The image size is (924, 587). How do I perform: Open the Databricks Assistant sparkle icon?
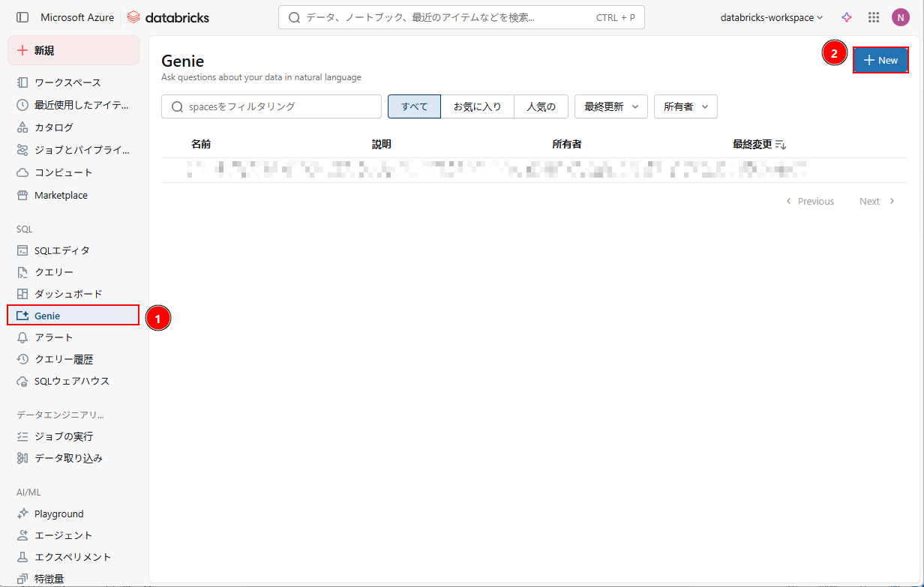847,17
